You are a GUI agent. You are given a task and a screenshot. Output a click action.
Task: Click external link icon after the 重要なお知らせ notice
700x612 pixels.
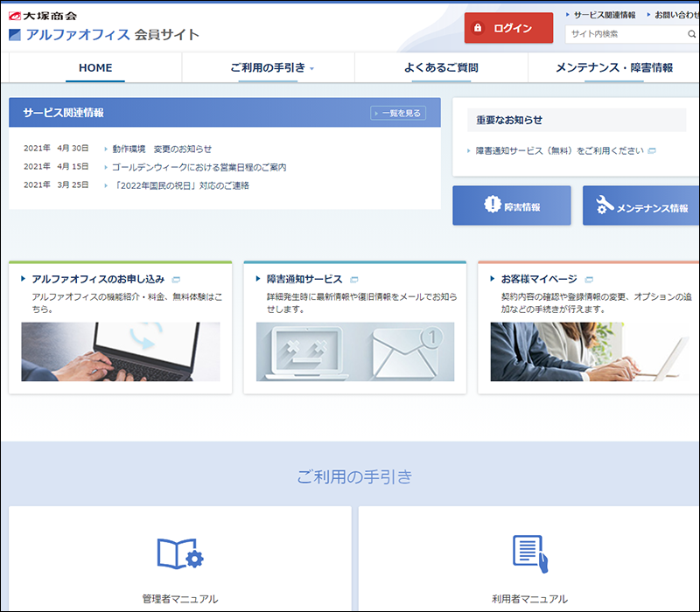point(652,150)
